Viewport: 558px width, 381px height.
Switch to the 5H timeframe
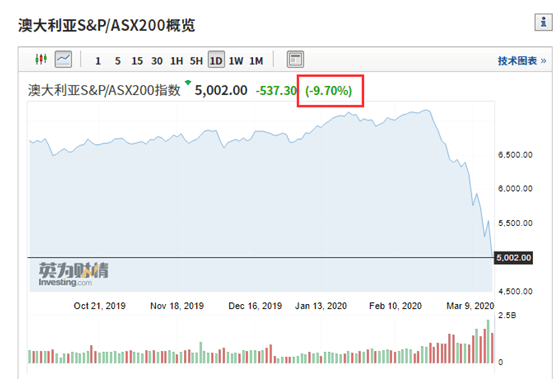[196, 61]
